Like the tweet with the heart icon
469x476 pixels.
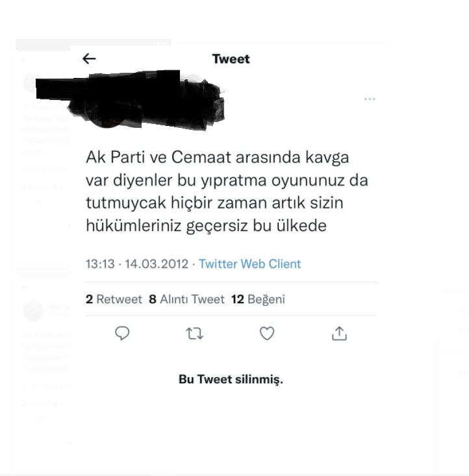(x=267, y=333)
